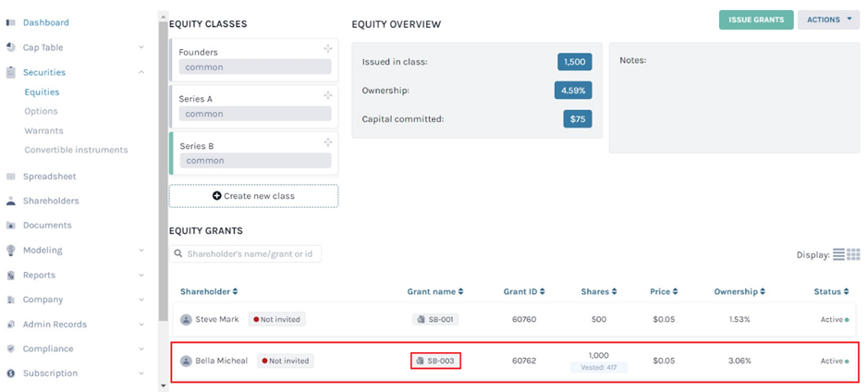The image size is (868, 392).
Task: Click the Notes panel
Action: (734, 98)
